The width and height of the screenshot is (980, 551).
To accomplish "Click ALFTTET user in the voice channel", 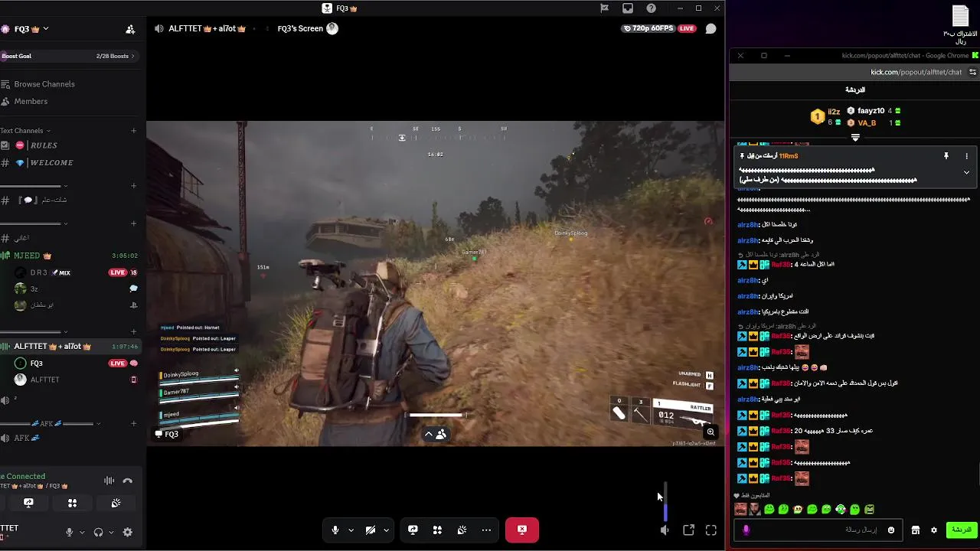I will 75,380.
